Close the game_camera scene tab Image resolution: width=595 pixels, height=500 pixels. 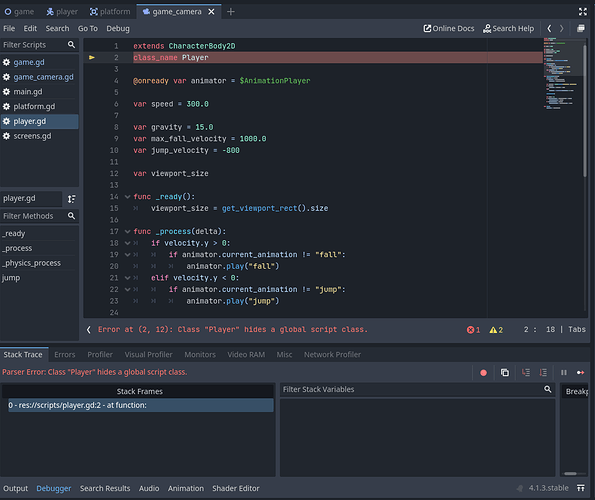211,12
